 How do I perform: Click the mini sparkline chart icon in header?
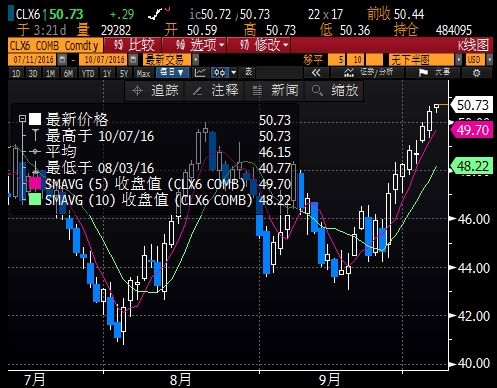point(159,14)
